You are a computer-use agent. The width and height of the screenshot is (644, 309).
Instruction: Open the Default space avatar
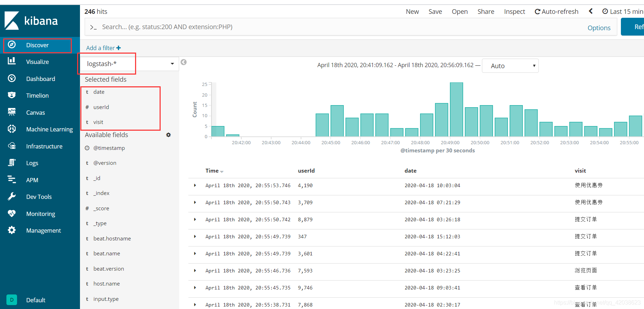[12, 300]
